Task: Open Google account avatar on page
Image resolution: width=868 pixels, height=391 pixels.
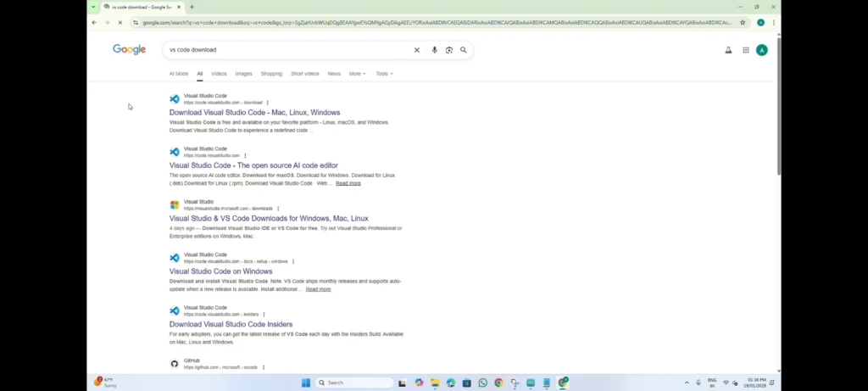Action: [761, 50]
